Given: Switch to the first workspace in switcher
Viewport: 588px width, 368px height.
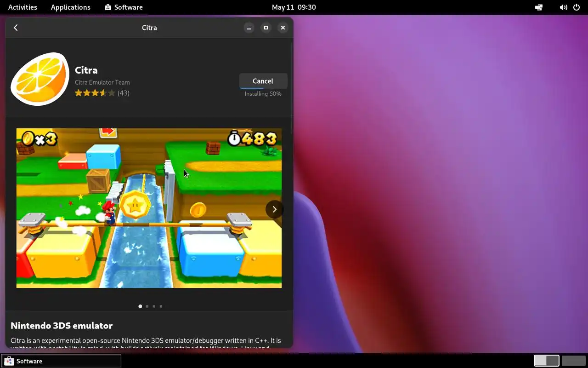Looking at the screenshot, I should pos(547,361).
